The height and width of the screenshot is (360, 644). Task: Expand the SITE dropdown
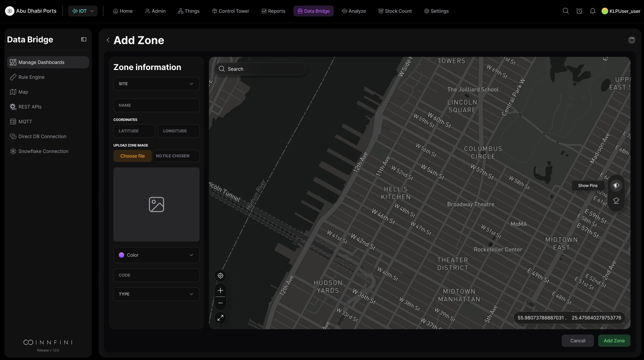pyautogui.click(x=156, y=84)
